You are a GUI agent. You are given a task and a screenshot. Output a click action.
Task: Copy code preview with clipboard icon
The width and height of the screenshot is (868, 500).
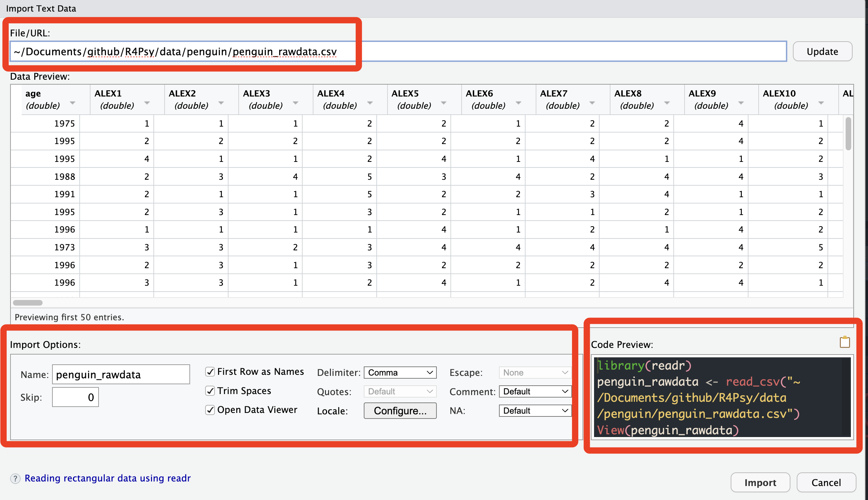845,342
